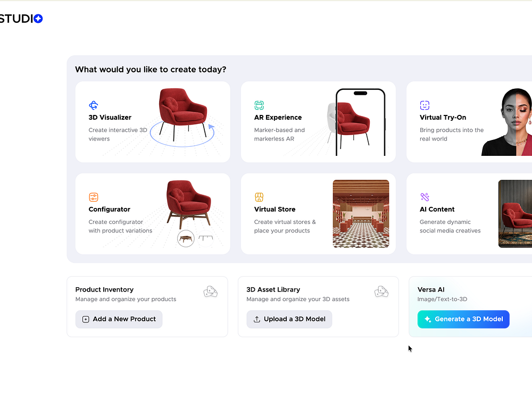Screen dimensions: 532x399
Task: Open the 3D Visualizer card title
Action: coord(110,118)
